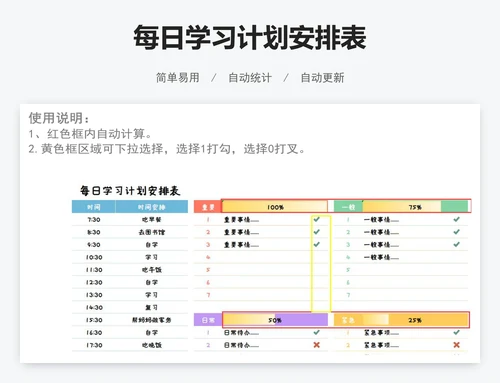This screenshot has height=383, width=500.
Task: Select the 16:30 time cell
Action: [x=94, y=333]
